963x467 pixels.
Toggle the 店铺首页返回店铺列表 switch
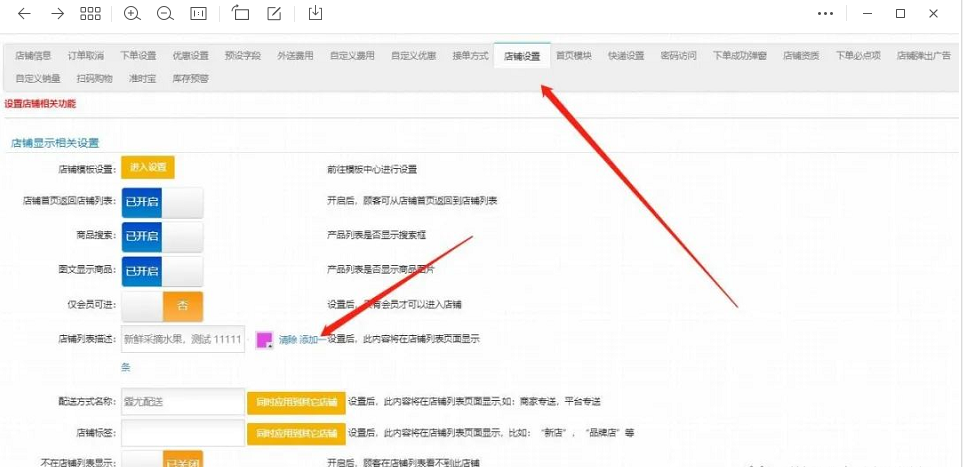[x=162, y=202]
